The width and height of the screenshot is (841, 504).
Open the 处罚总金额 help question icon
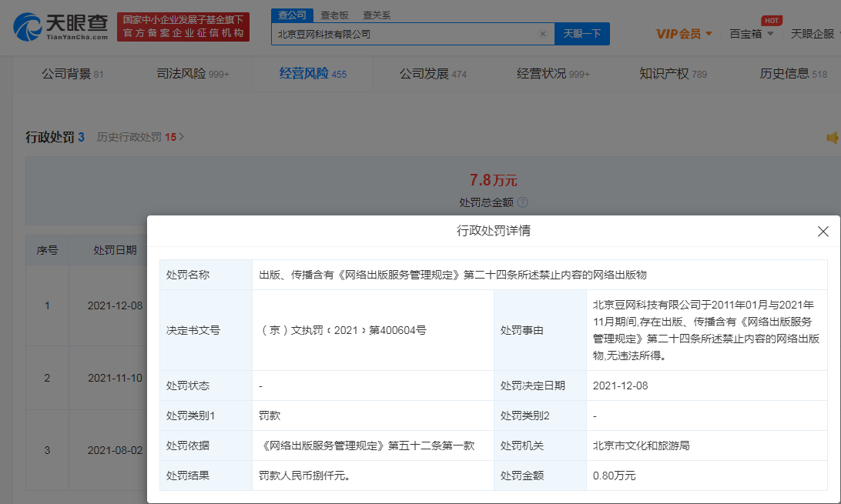(x=522, y=202)
